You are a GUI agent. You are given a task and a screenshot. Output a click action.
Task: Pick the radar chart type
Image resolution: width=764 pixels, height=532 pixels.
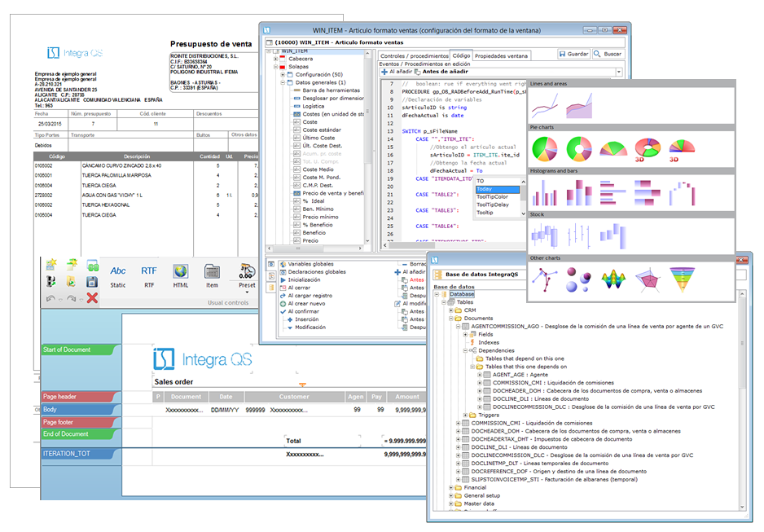[x=648, y=279]
